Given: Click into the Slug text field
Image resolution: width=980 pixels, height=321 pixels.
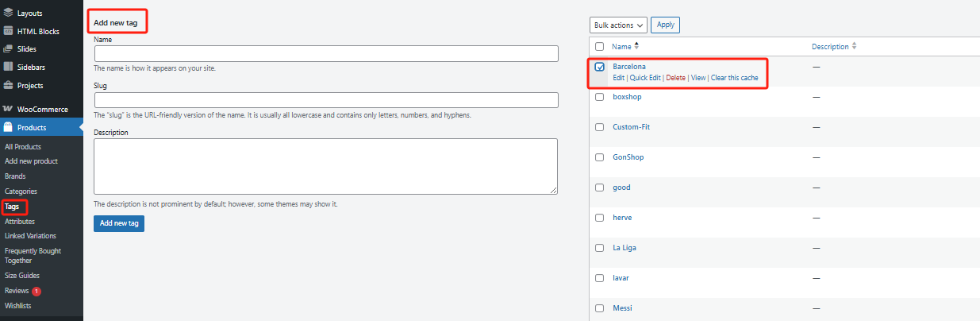Looking at the screenshot, I should pyautogui.click(x=325, y=100).
